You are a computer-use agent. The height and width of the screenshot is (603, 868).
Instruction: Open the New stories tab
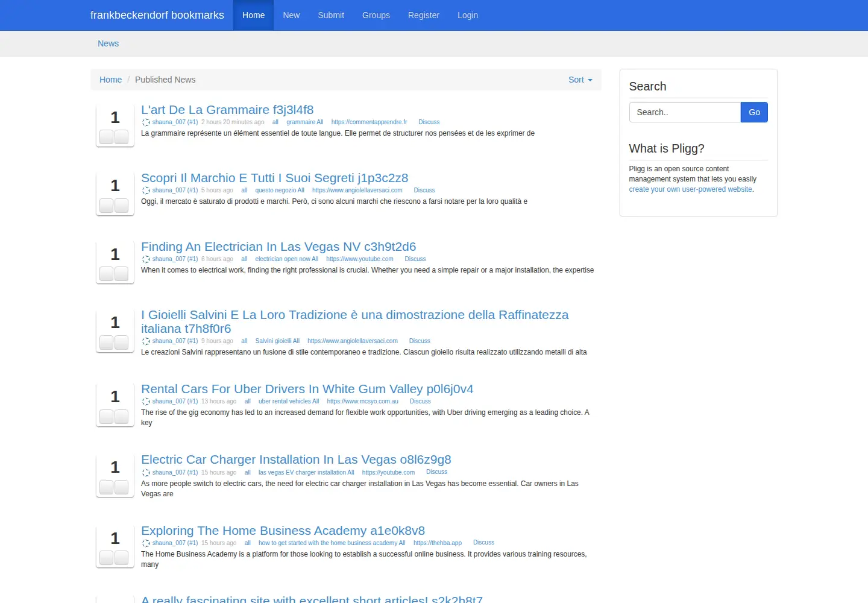[291, 15]
